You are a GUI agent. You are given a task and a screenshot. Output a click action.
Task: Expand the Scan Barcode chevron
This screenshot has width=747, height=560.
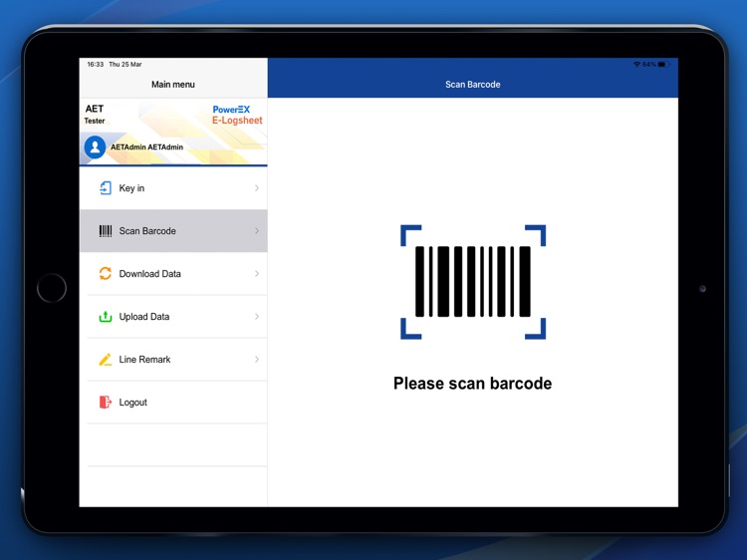257,231
